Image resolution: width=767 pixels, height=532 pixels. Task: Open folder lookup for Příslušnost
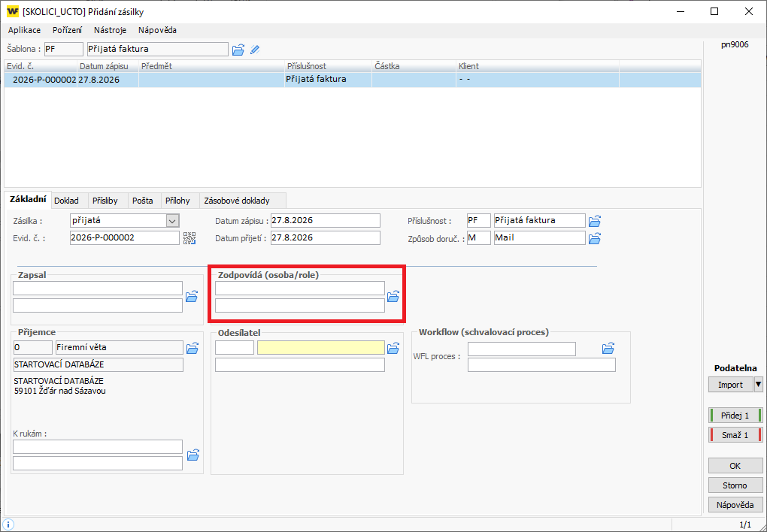pyautogui.click(x=594, y=221)
